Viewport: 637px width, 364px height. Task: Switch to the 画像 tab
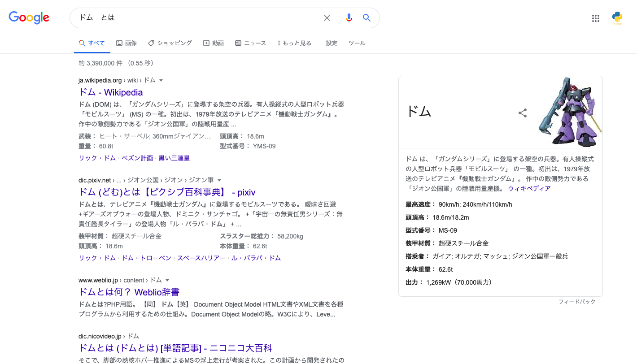coord(127,43)
